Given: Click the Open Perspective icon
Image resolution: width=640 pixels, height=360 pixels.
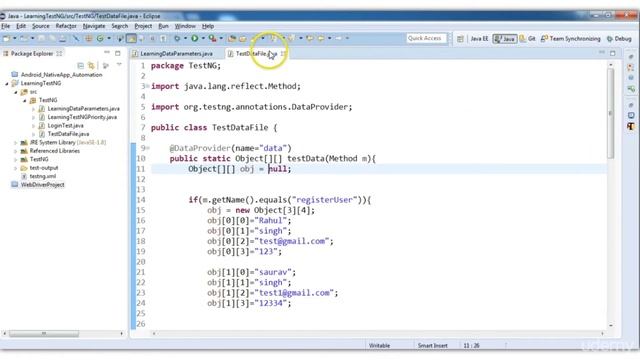Looking at the screenshot, I should point(460,38).
